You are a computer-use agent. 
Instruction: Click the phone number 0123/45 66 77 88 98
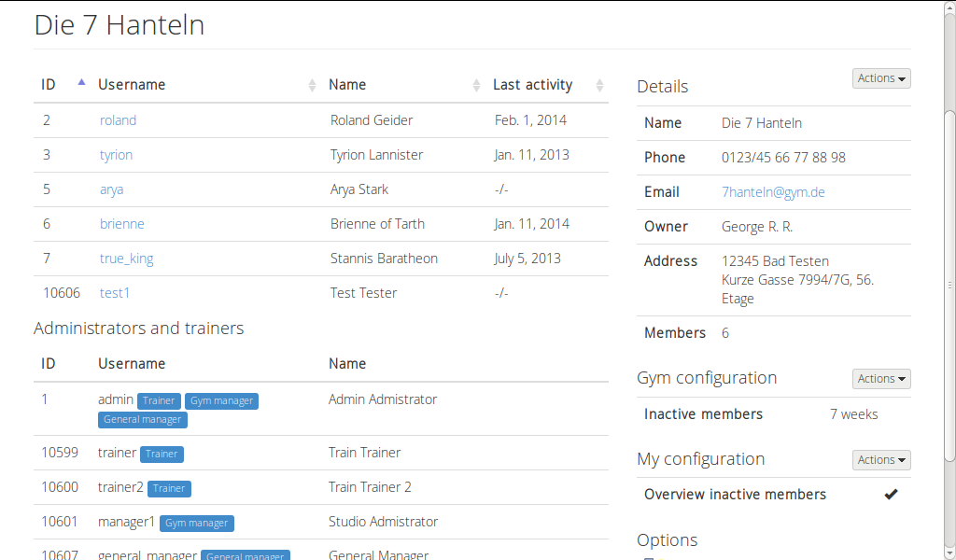click(x=783, y=157)
